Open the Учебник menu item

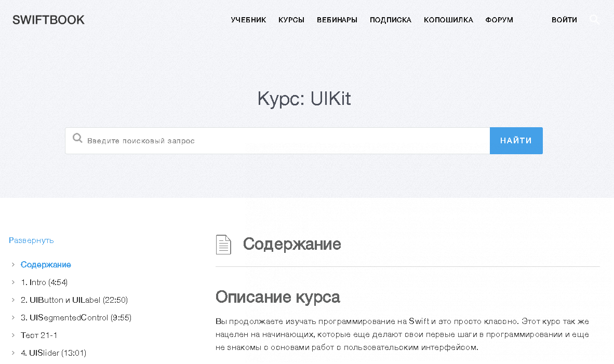pyautogui.click(x=248, y=20)
